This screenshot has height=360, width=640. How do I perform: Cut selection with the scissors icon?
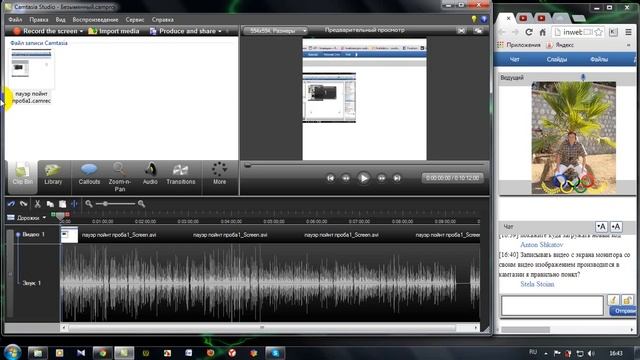click(x=38, y=203)
